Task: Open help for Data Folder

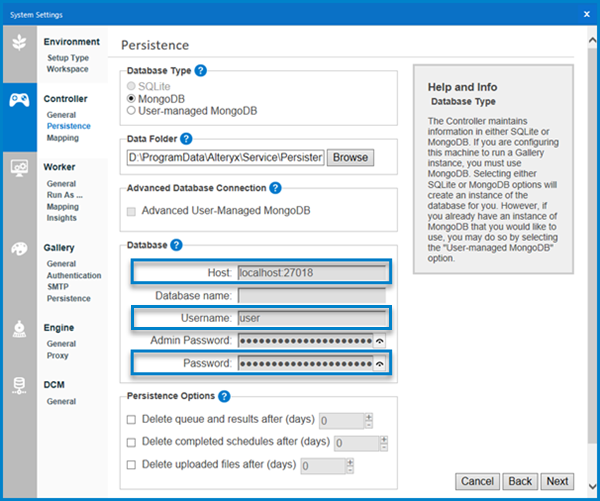Action: [186, 139]
